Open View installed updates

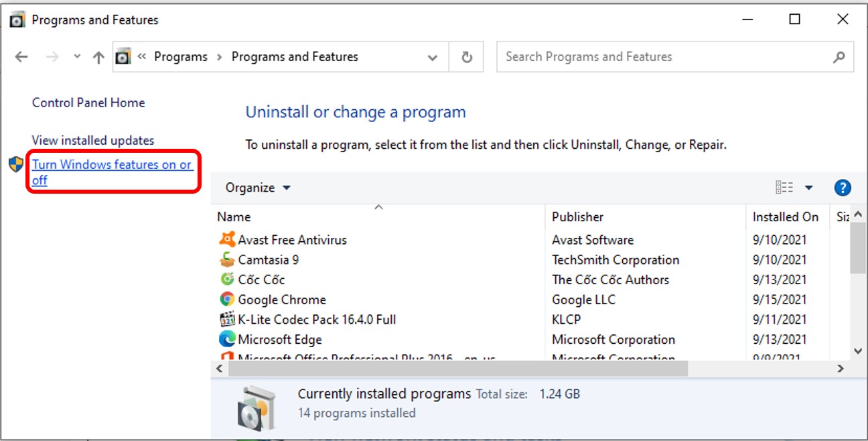click(x=92, y=140)
